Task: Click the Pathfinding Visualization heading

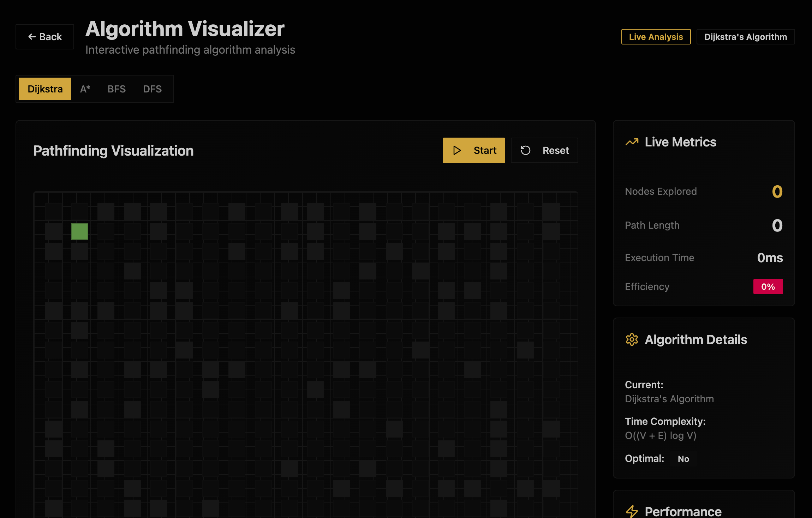Action: pos(113,151)
